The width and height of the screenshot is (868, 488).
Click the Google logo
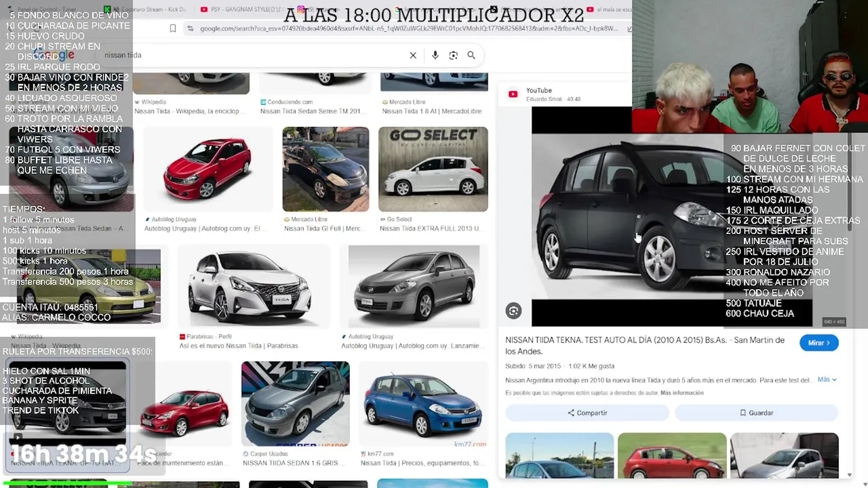click(x=54, y=55)
